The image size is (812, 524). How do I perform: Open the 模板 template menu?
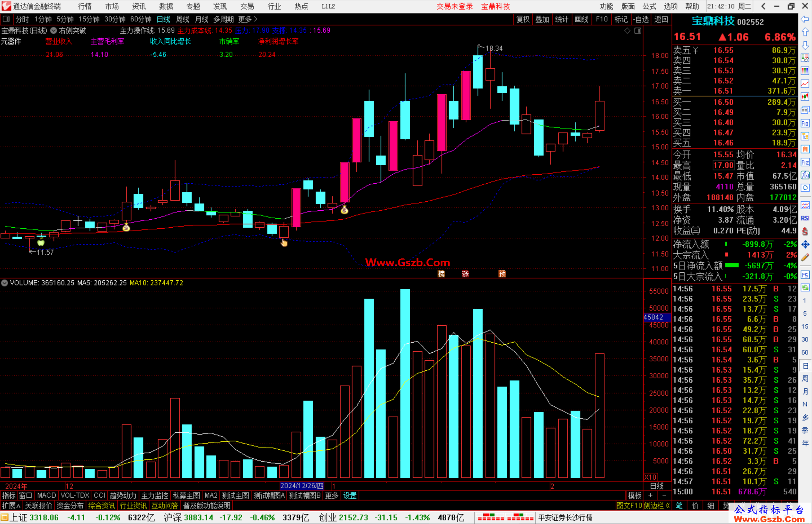(x=635, y=496)
